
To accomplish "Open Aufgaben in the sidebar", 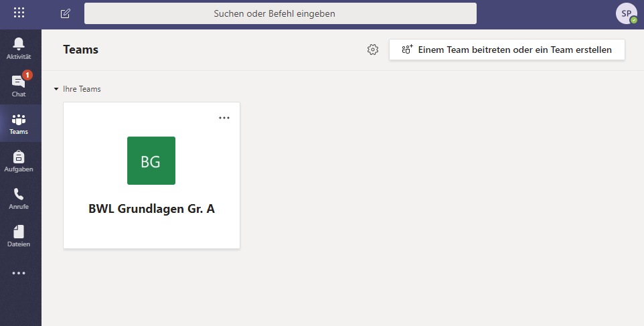I will tap(19, 161).
